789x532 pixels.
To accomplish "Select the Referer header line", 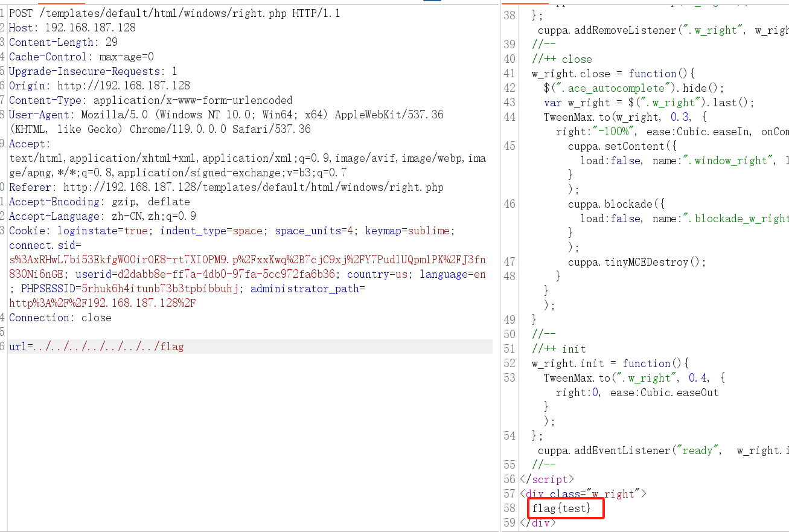I will click(x=226, y=187).
